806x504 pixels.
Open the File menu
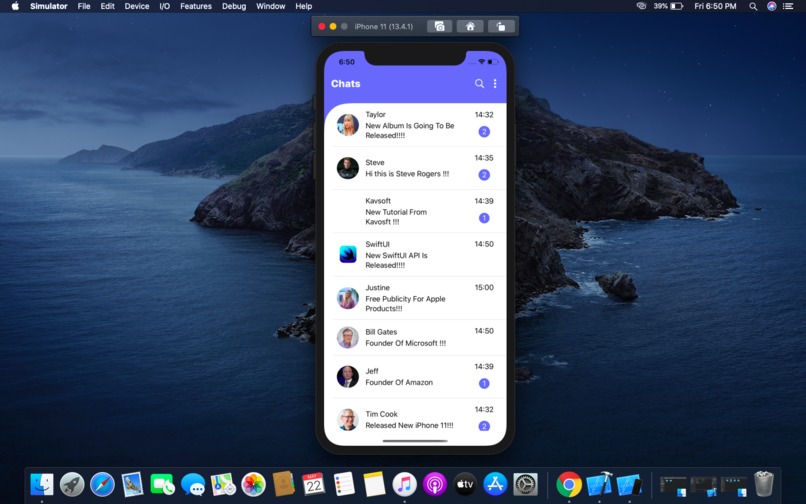[x=84, y=6]
